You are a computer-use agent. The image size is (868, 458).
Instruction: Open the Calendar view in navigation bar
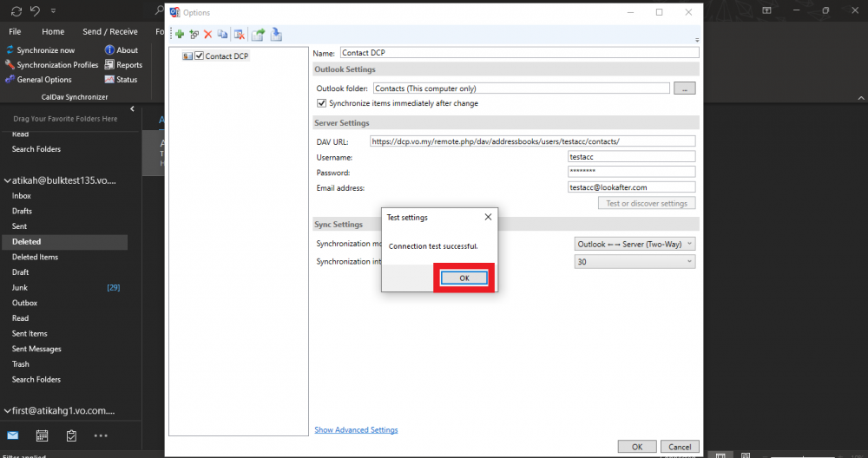(42, 435)
